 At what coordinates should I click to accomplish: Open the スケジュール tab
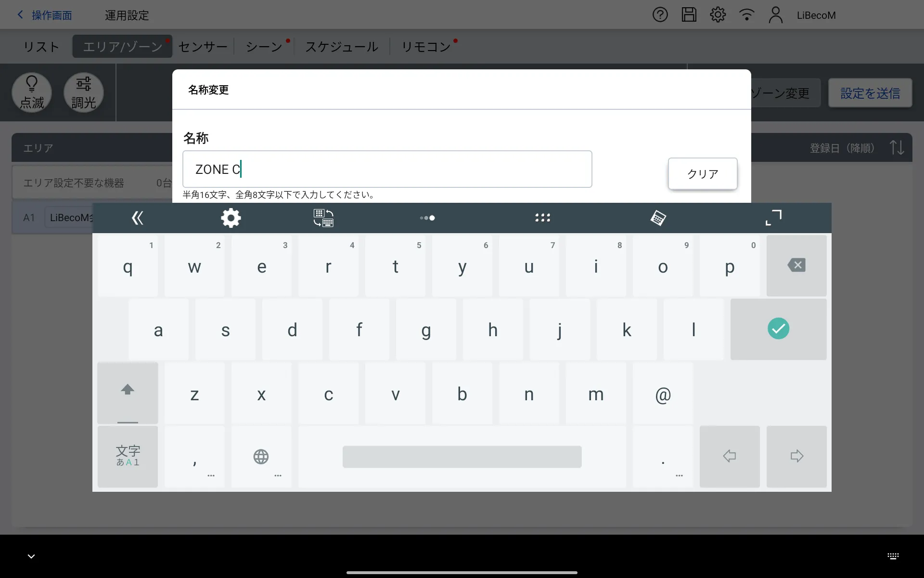click(x=342, y=47)
